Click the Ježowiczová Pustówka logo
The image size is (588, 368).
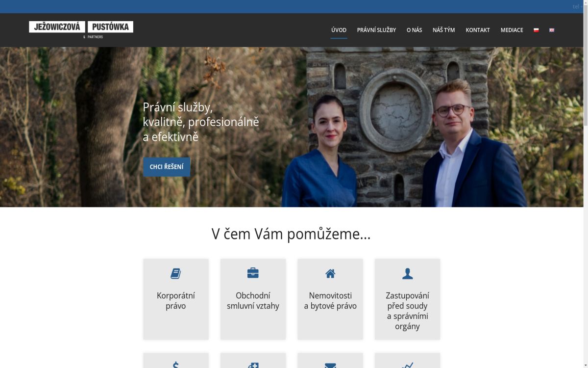coord(81,29)
